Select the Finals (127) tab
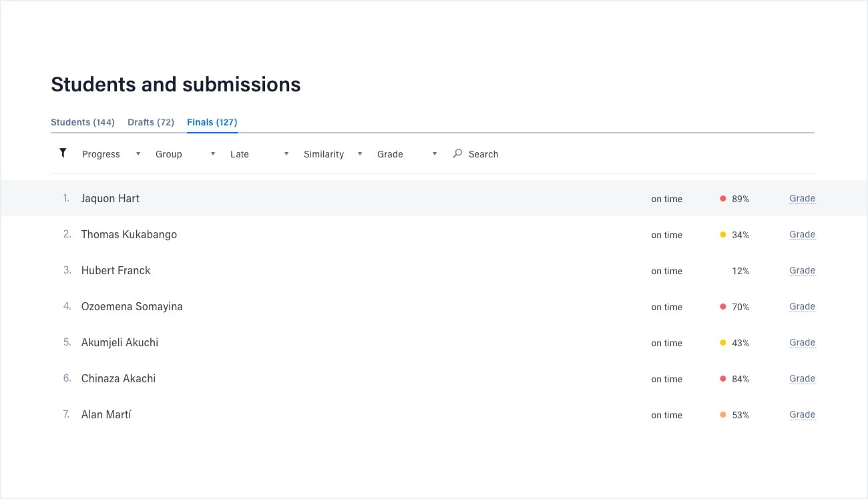 click(212, 122)
